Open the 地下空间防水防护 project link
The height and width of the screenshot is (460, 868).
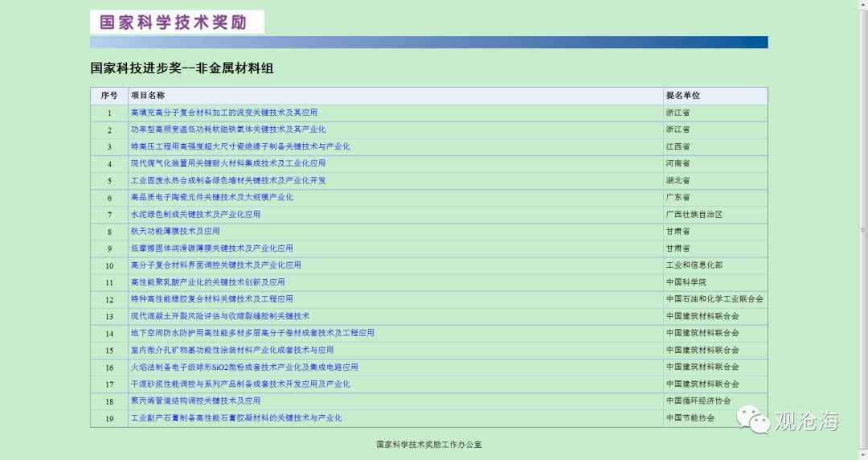tap(252, 333)
